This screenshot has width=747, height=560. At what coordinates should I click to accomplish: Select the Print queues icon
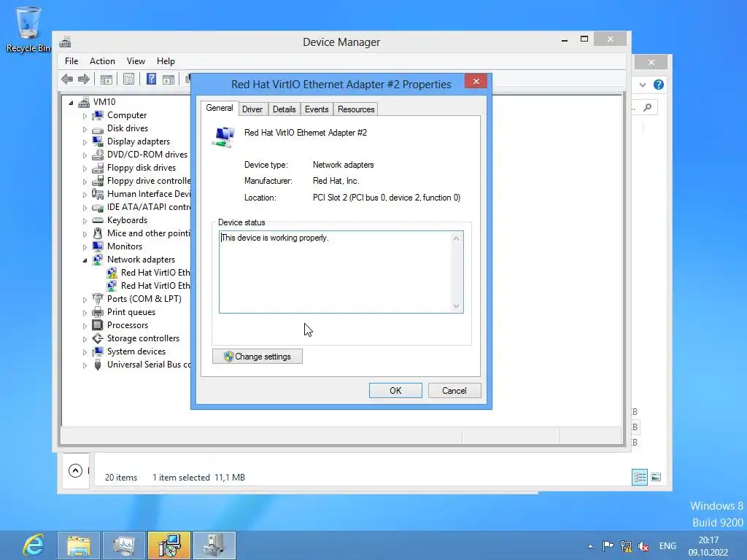[x=98, y=312]
